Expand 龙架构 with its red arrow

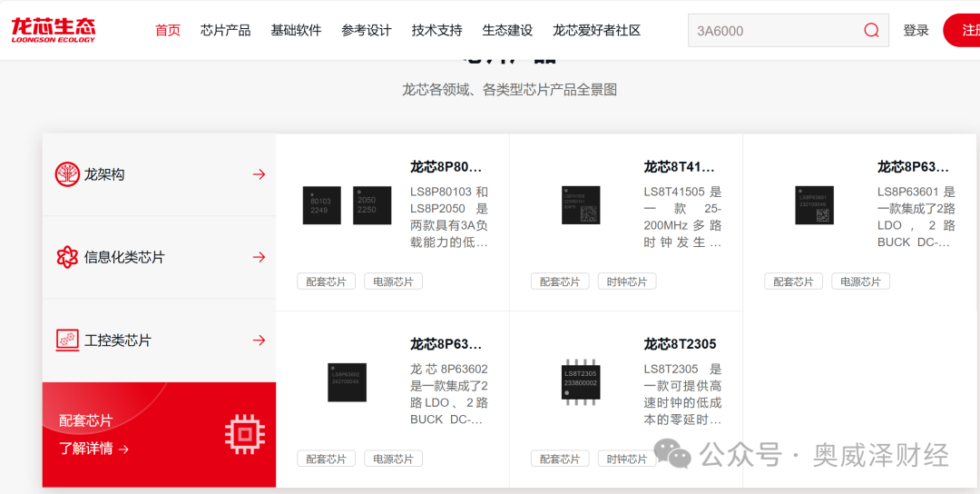tap(259, 174)
